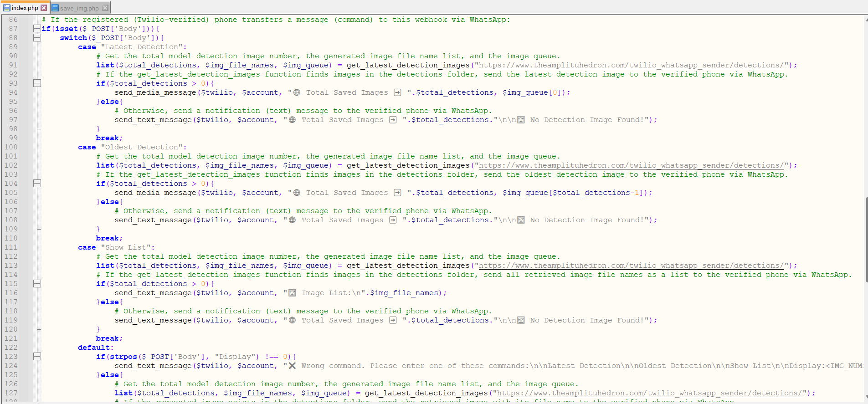
Task: Click the disk icon on save_img.php tab
Action: 55,8
